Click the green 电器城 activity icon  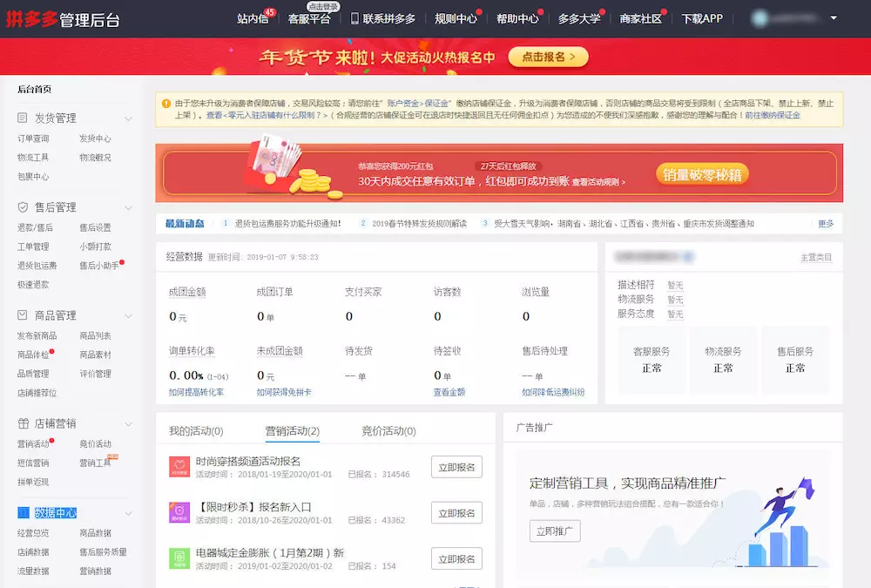tap(179, 558)
